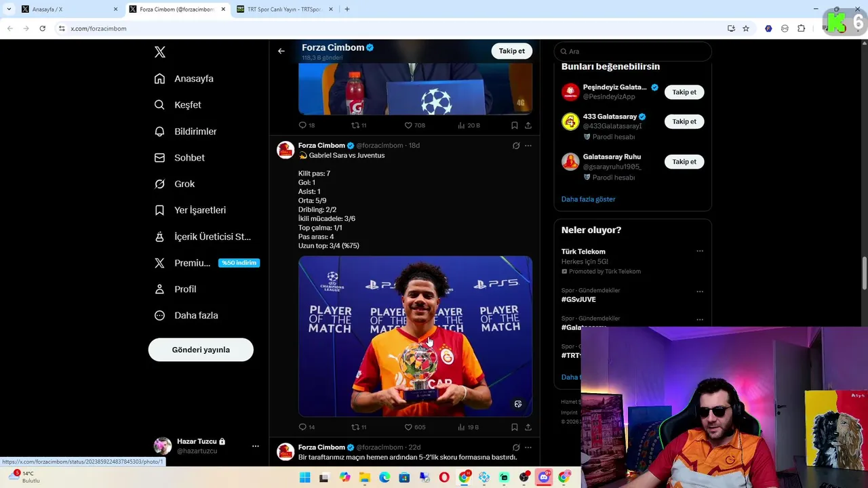This screenshot has height=488, width=868.
Task: Open Keşfet in the sidebar
Action: click(178, 105)
